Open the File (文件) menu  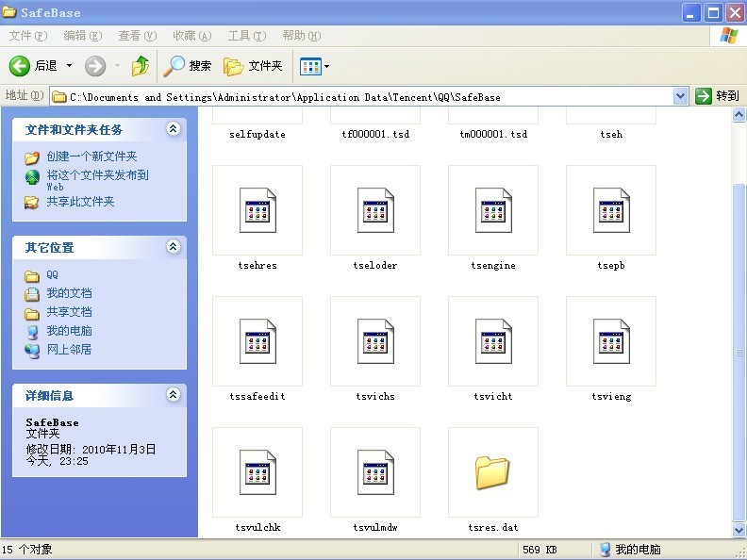(x=27, y=36)
